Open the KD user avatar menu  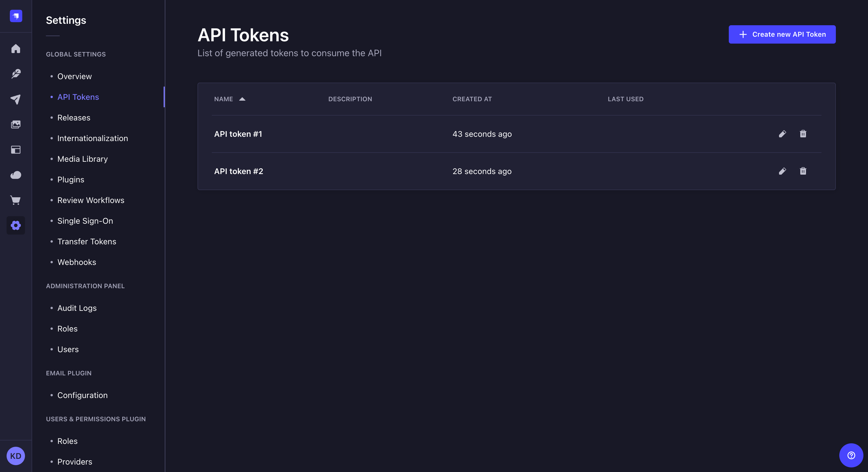tap(15, 456)
